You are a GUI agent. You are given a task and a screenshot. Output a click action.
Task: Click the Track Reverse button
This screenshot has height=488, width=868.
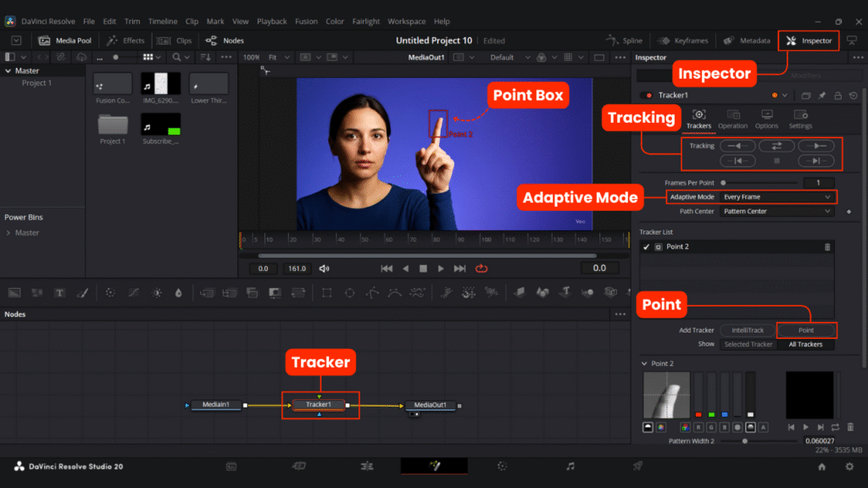click(x=737, y=146)
